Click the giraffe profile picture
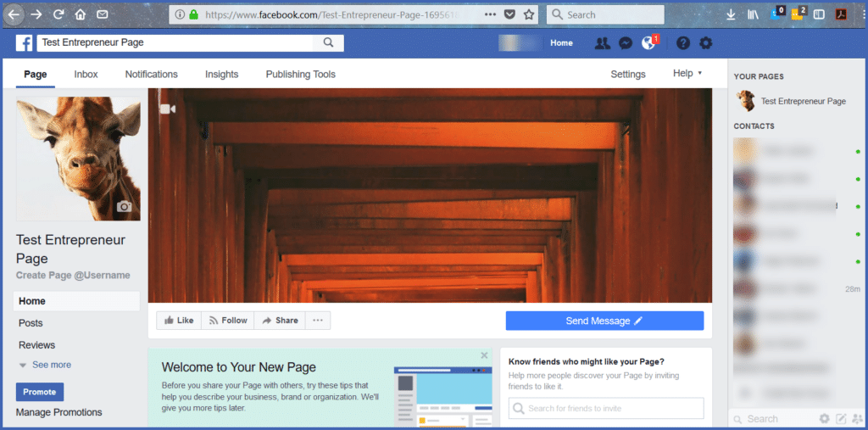The width and height of the screenshot is (868, 430). [78, 159]
